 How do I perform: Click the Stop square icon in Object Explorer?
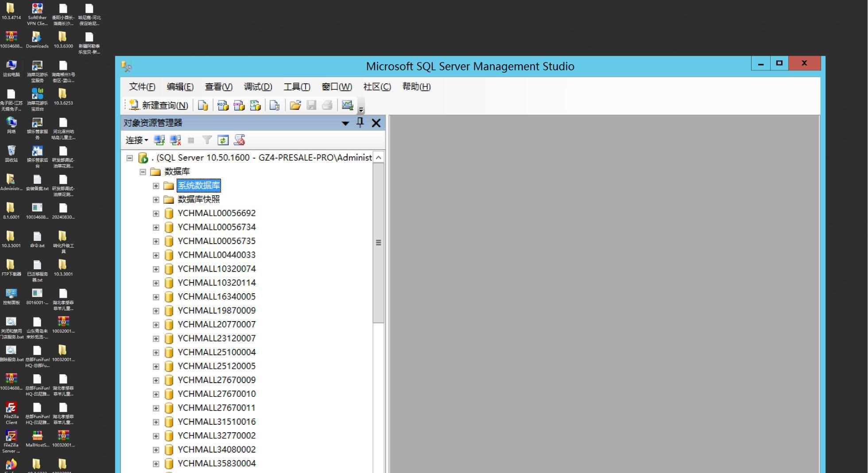tap(191, 140)
